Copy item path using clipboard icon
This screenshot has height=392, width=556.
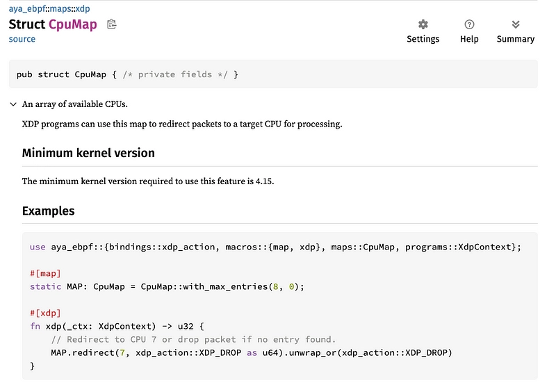112,24
